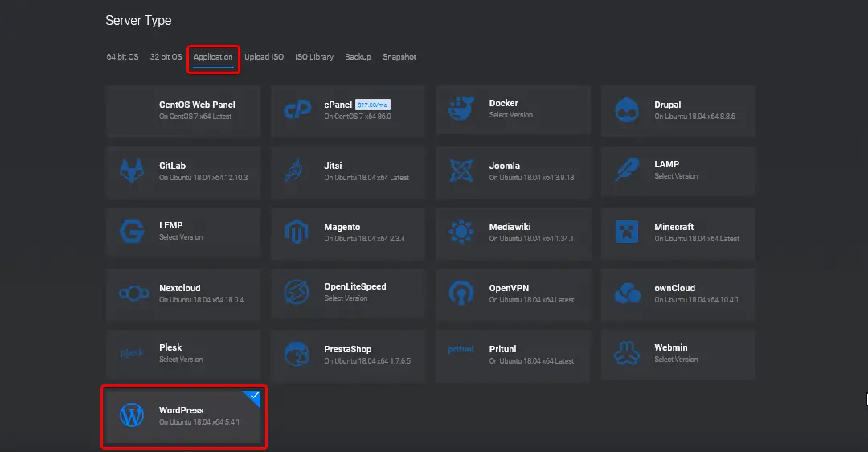Screen dimensions: 868x452
Task: Switch to the 32 bit OS tab
Action: pos(166,56)
